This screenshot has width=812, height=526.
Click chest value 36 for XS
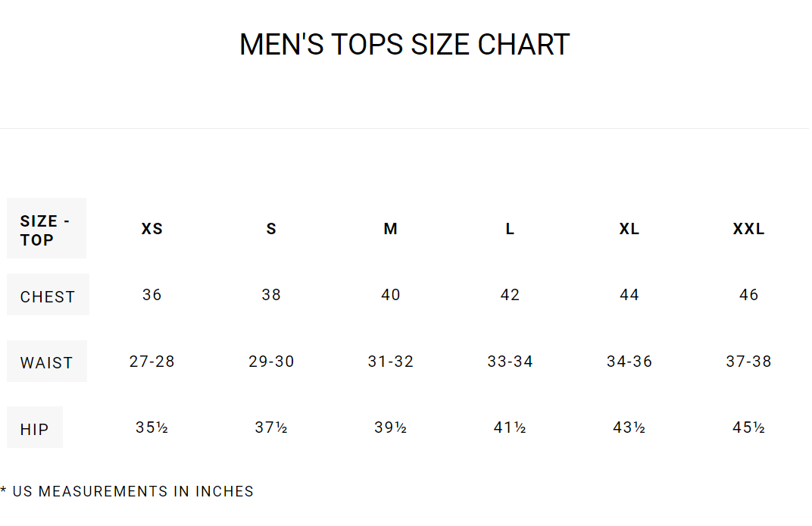[x=152, y=295]
